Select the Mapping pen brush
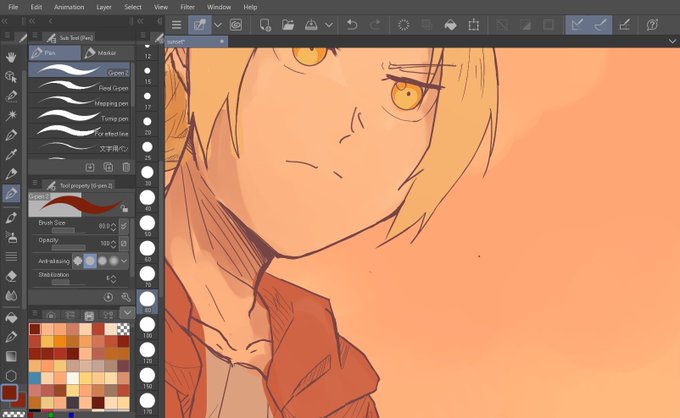The height and width of the screenshot is (418, 680). click(x=80, y=101)
